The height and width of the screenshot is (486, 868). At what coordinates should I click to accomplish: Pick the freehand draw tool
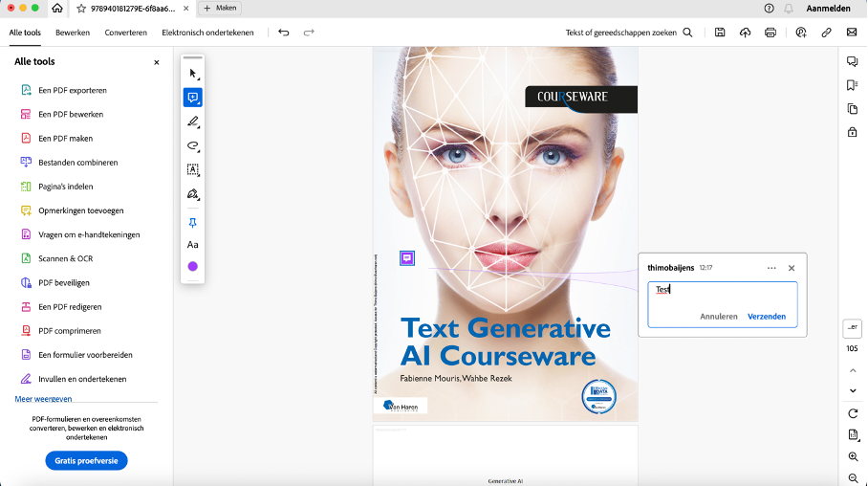(x=193, y=145)
